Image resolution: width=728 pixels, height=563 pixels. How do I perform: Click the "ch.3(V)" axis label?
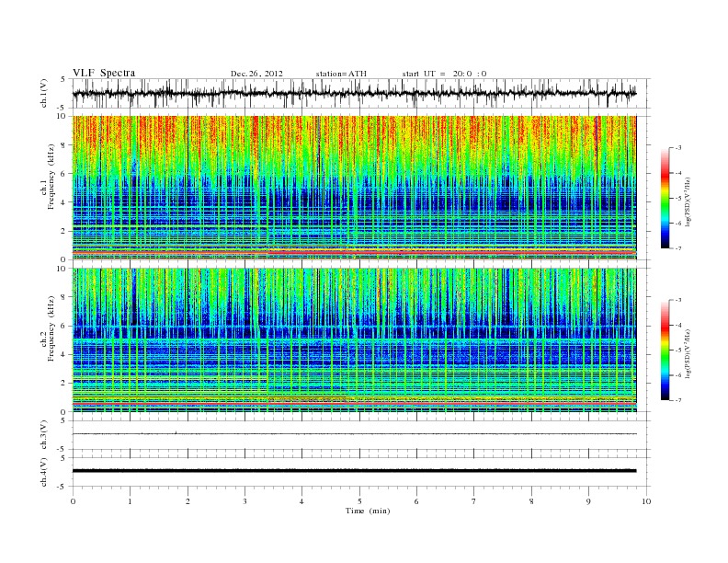click(44, 435)
